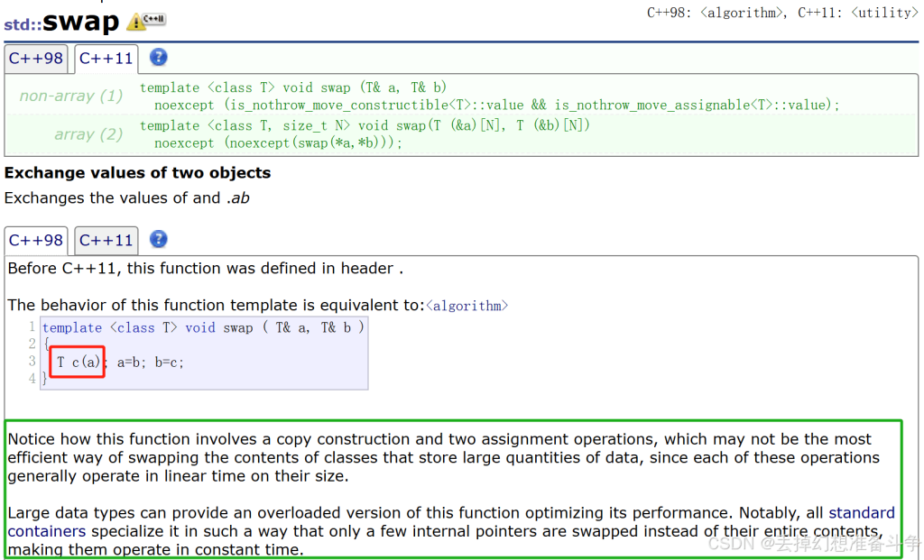Click the 'Exchange values of two objects' heading

[137, 172]
